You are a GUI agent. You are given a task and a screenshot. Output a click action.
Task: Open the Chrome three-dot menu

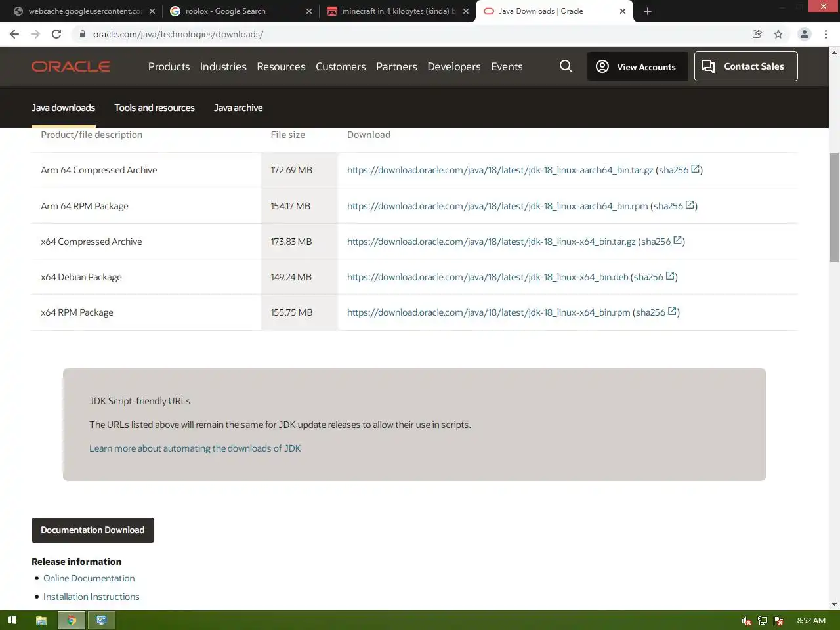(x=826, y=34)
